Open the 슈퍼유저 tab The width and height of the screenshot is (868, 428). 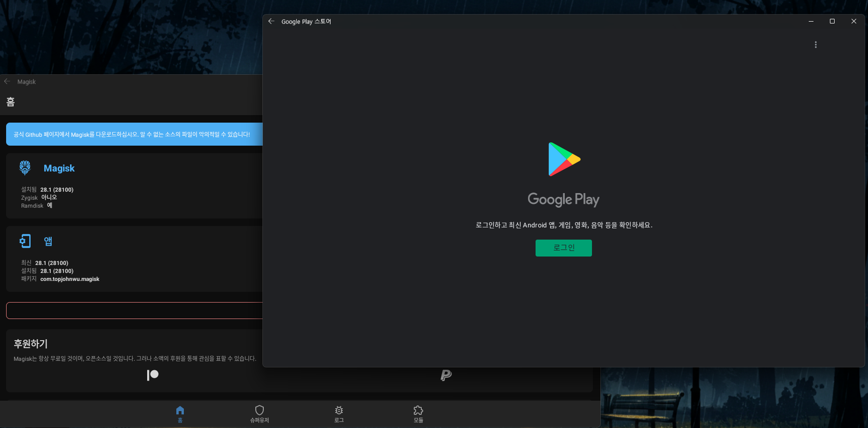(x=259, y=413)
